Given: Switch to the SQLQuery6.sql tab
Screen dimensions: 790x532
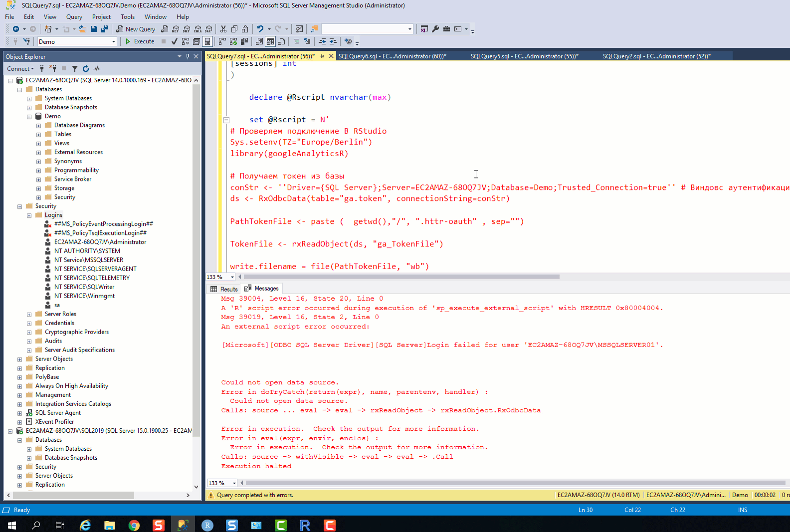Looking at the screenshot, I should 393,56.
